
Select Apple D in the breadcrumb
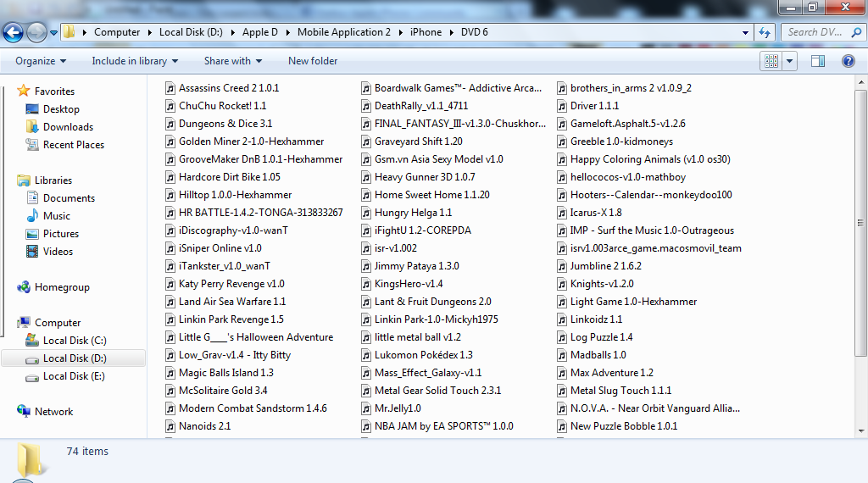[260, 32]
